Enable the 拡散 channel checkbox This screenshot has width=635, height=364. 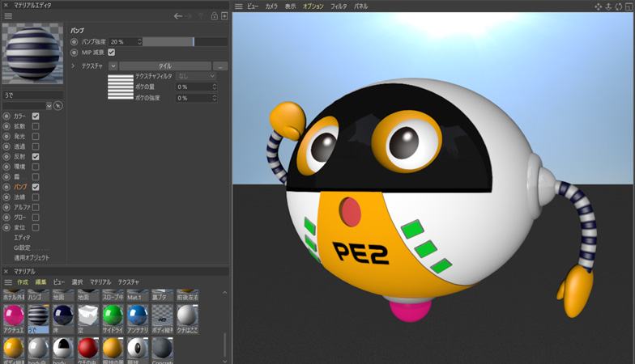[36, 126]
